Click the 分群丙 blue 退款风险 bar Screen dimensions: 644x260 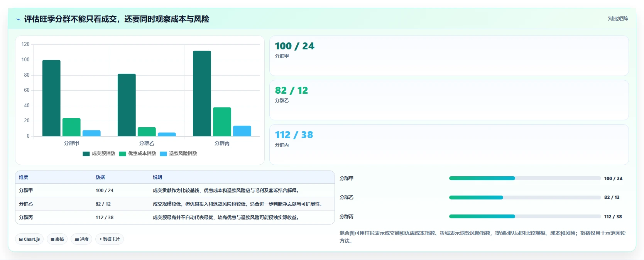click(x=242, y=131)
